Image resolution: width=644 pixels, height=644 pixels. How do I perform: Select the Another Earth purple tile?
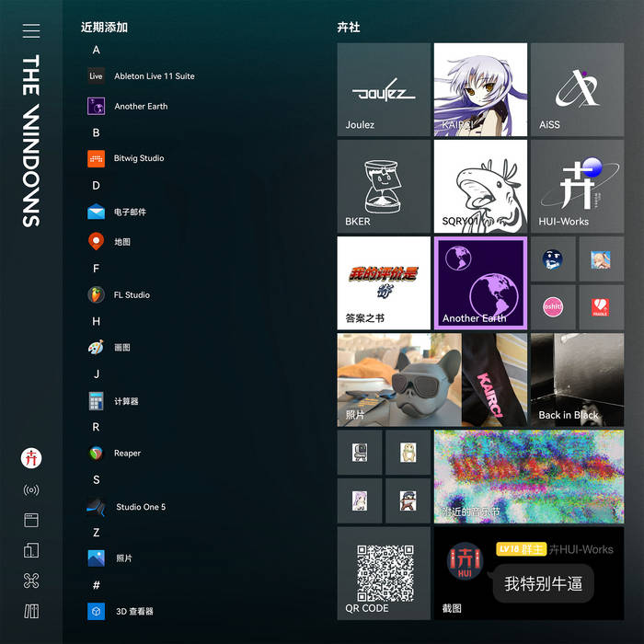tap(480, 283)
